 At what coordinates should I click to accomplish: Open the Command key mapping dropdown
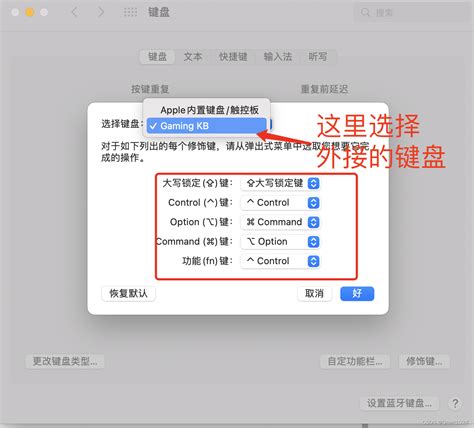tap(280, 242)
